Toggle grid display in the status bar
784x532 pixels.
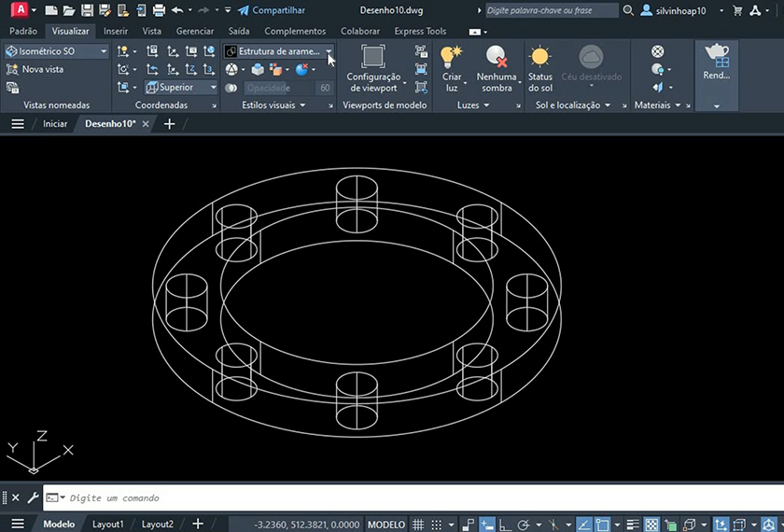coord(419,525)
